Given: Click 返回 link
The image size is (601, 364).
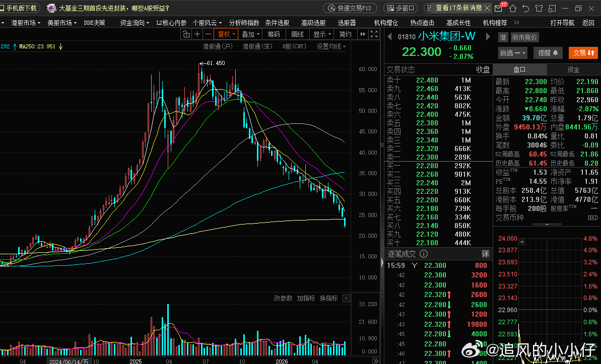Looking at the screenshot, I should coord(588,23).
